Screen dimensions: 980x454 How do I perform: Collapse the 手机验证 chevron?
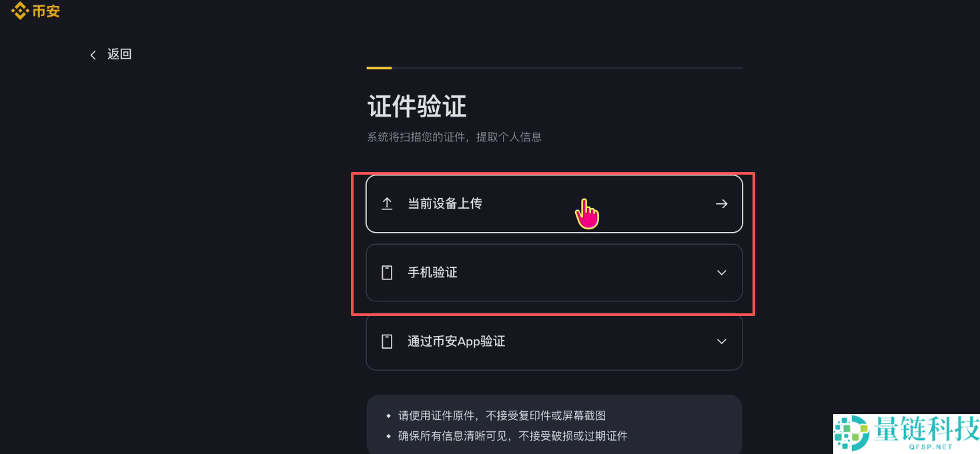721,273
